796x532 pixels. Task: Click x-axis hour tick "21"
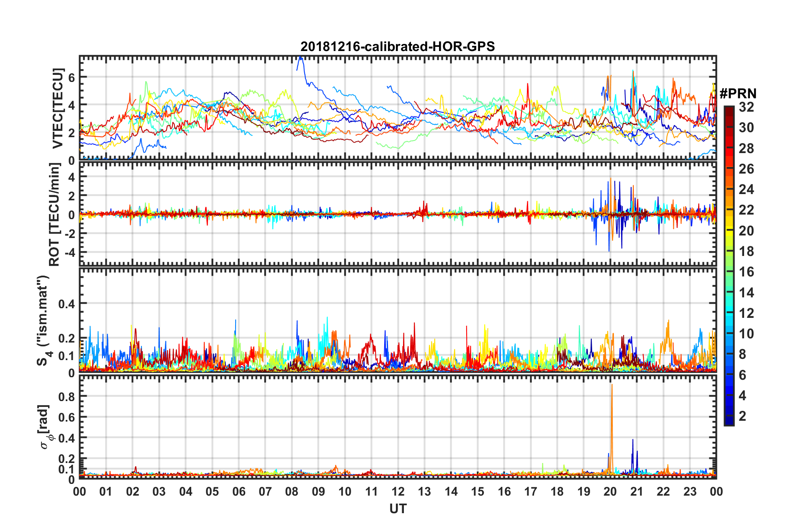(637, 491)
